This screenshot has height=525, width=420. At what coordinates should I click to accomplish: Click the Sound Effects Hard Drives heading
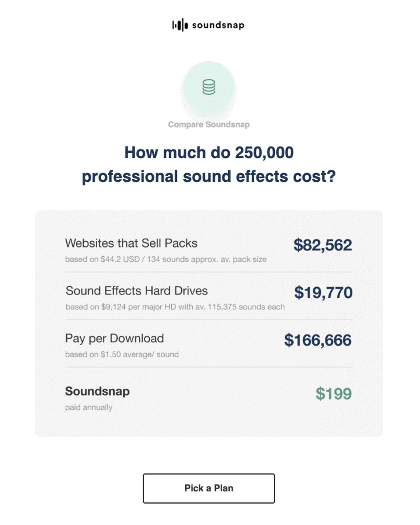[136, 291]
